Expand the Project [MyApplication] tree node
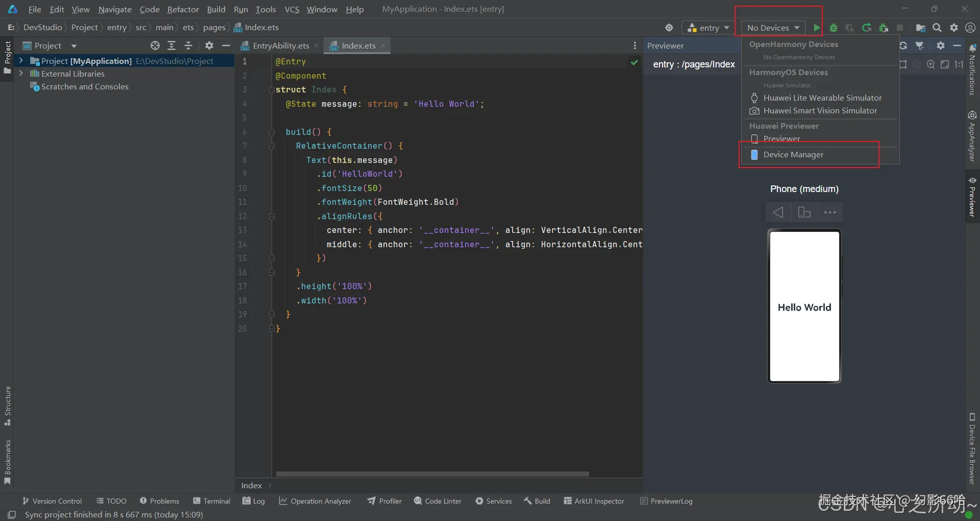Image resolution: width=980 pixels, height=521 pixels. click(21, 61)
